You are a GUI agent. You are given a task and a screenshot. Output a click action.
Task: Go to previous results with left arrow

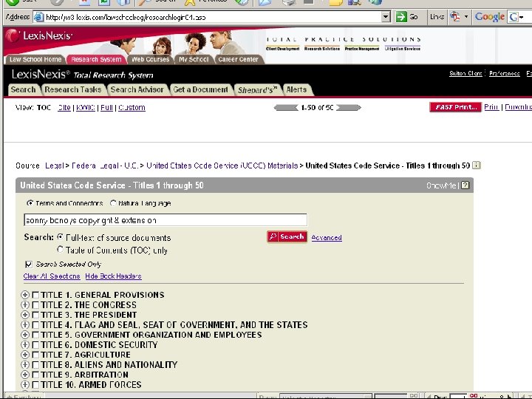(x=286, y=108)
